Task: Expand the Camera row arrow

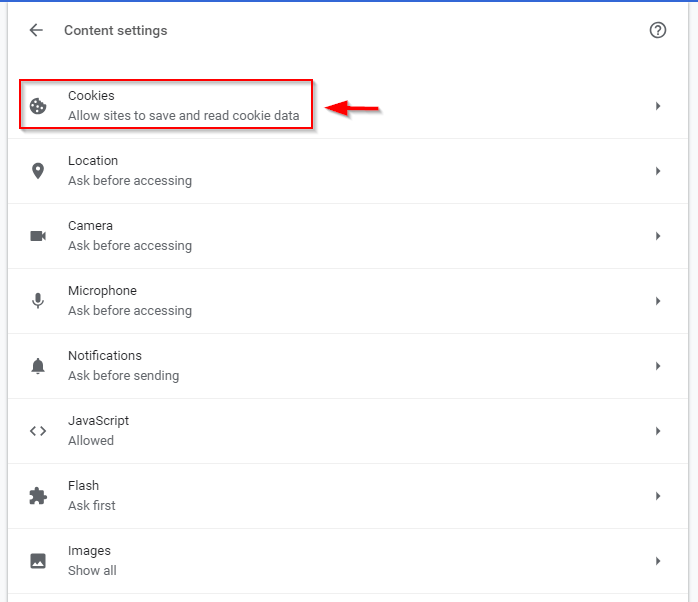Action: pyautogui.click(x=658, y=236)
